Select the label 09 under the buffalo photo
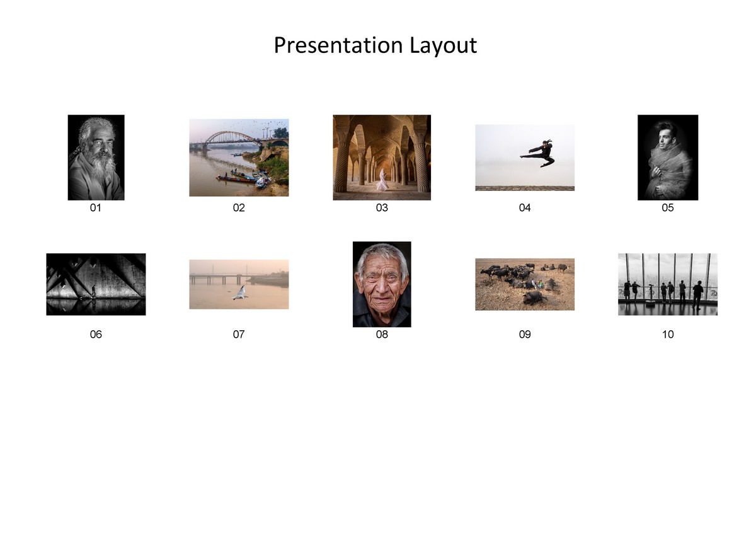The image size is (756, 535). [525, 335]
